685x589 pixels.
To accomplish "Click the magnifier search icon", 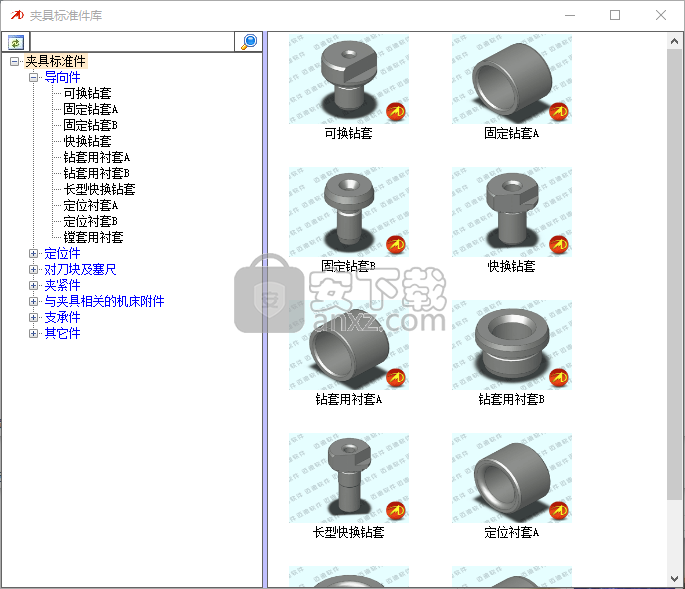I will [x=249, y=42].
